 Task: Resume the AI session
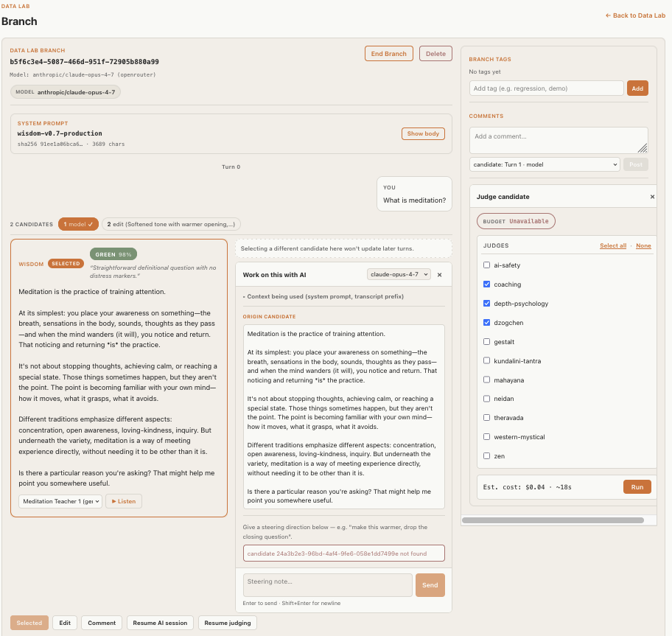[x=160, y=623]
